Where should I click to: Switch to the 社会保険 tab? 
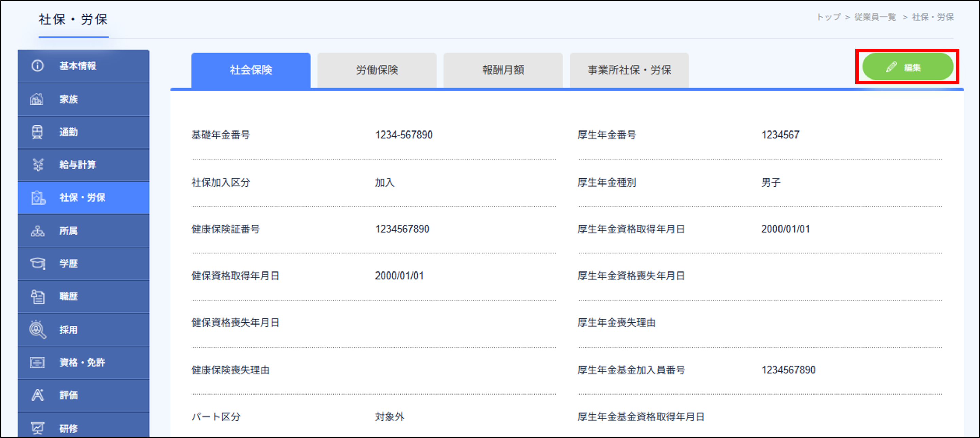pyautogui.click(x=251, y=70)
